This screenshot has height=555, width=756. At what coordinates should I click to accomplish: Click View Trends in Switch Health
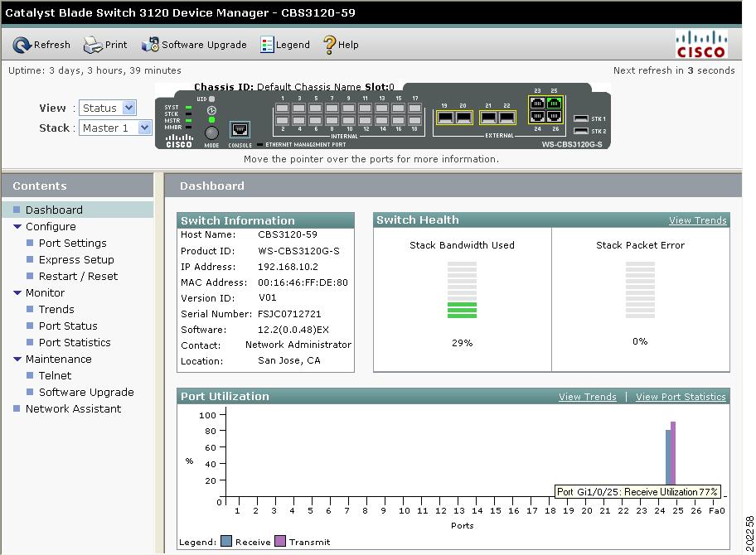pyautogui.click(x=698, y=220)
